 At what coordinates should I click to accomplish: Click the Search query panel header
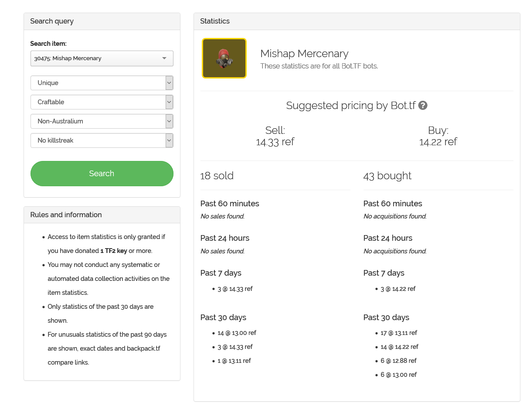coord(52,21)
